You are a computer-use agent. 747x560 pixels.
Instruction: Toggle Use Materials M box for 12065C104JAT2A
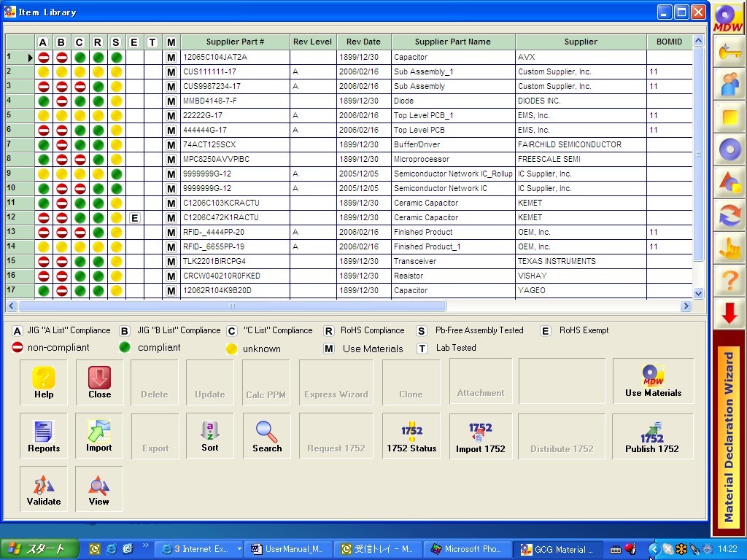pos(171,57)
